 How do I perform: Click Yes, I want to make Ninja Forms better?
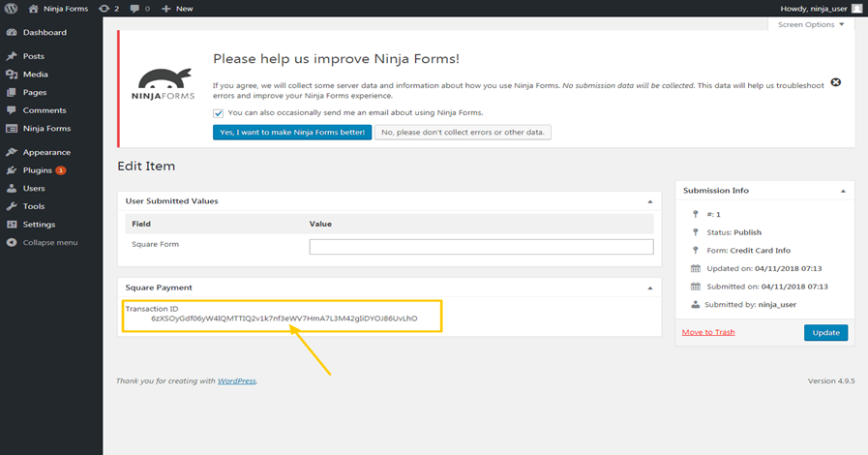[292, 133]
